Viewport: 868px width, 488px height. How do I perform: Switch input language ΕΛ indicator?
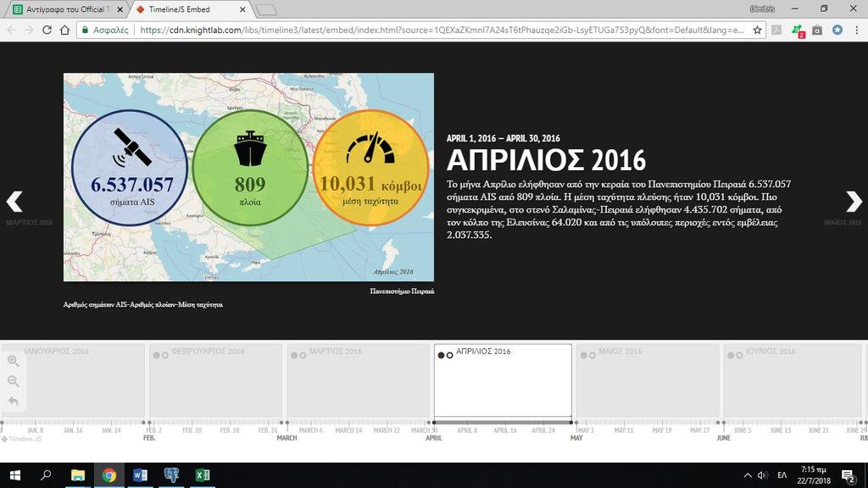pyautogui.click(x=782, y=475)
